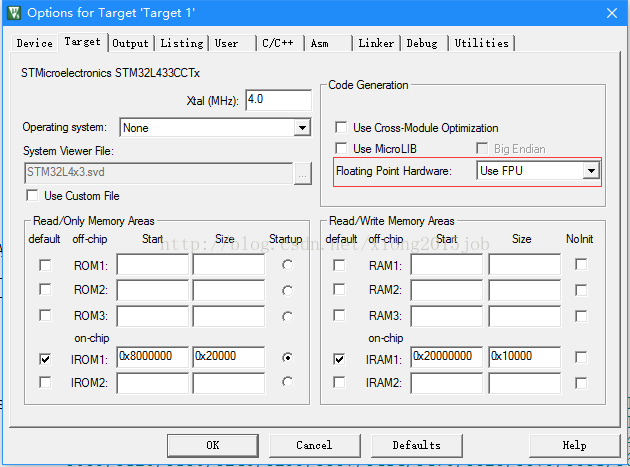Screen dimensions: 630x467
Task: Enable NoInit for RAM2
Action: pyautogui.click(x=581, y=290)
